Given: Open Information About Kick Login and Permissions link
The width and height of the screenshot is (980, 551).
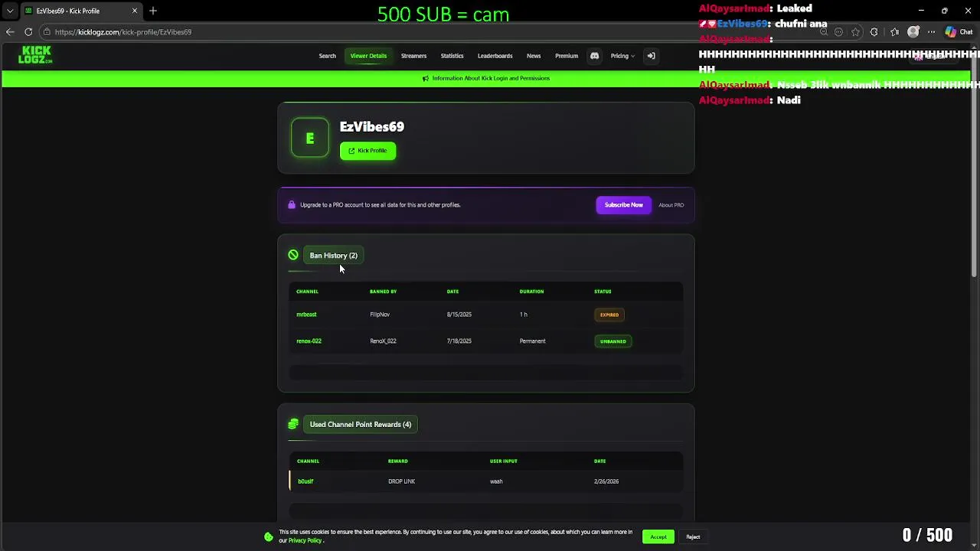Looking at the screenshot, I should click(491, 78).
